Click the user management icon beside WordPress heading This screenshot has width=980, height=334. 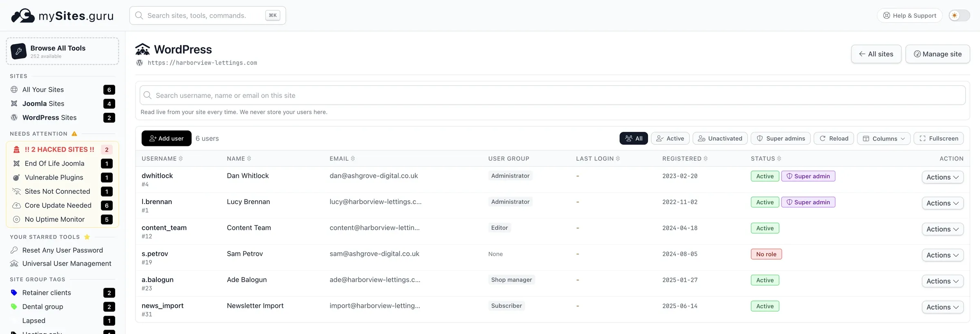click(143, 49)
